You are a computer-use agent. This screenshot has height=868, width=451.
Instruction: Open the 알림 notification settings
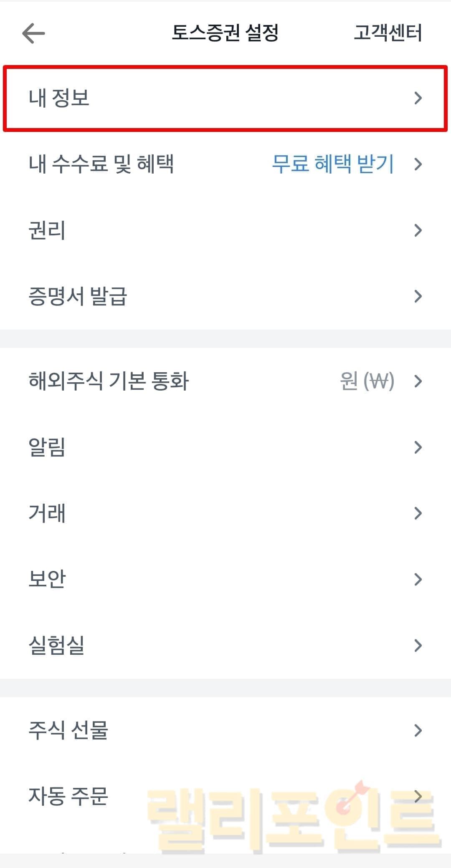(47, 447)
